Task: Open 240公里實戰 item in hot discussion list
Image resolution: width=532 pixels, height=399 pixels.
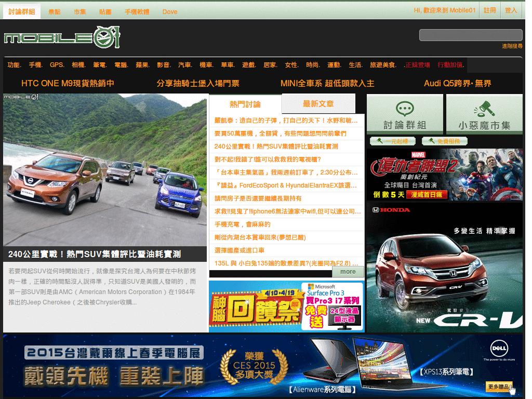Action: 276,147
